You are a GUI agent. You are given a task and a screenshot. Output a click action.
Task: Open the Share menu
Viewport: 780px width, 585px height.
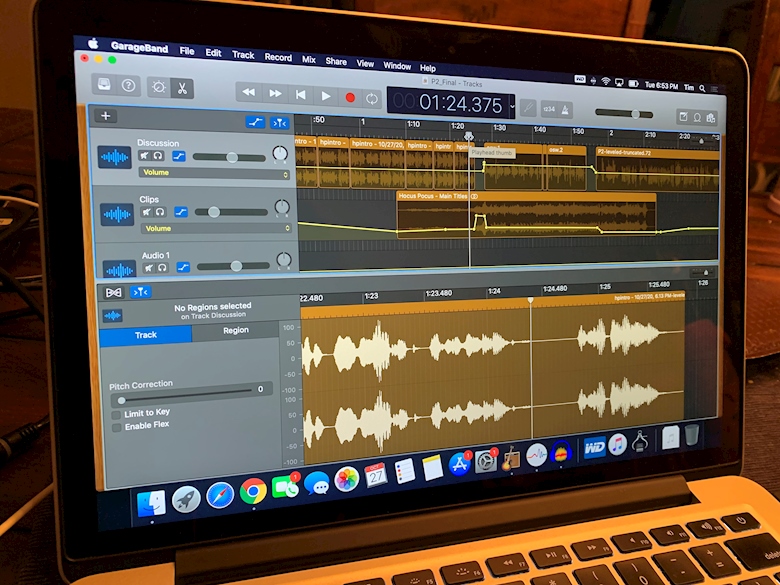click(x=336, y=61)
